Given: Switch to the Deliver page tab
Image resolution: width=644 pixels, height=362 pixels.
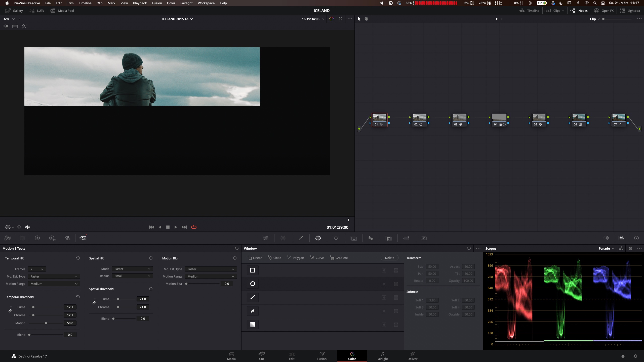Looking at the screenshot, I should click(x=412, y=356).
